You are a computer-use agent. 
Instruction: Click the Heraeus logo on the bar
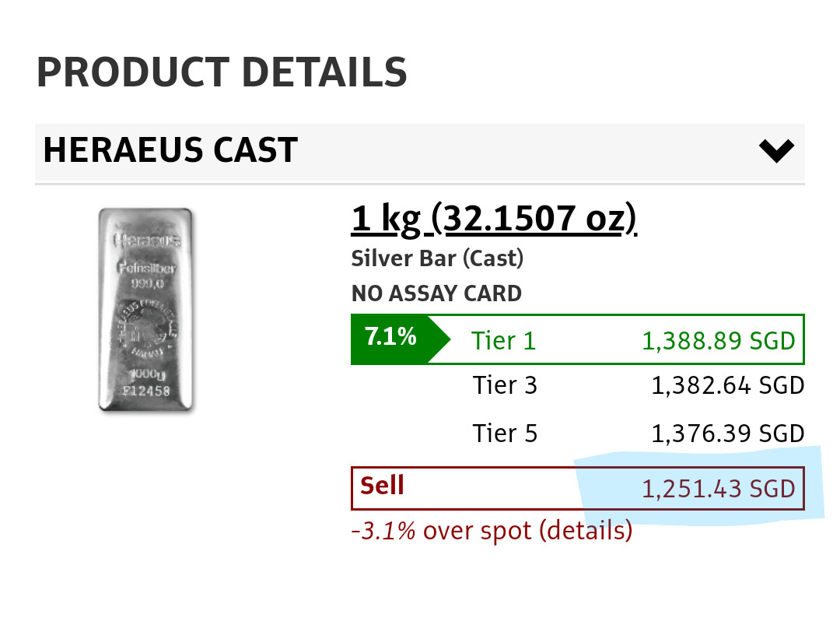[x=147, y=239]
